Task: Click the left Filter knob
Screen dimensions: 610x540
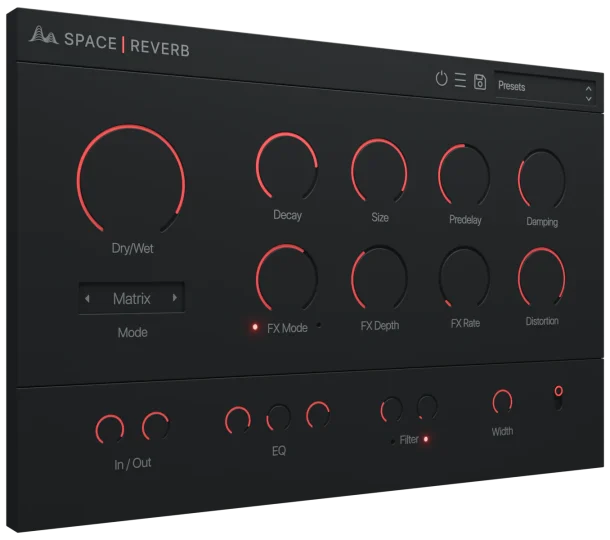Action: coord(391,409)
